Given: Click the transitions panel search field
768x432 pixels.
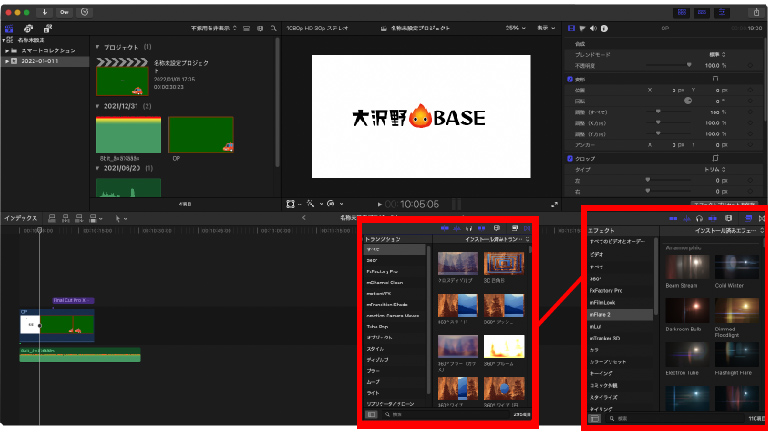Looking at the screenshot, I should click(448, 414).
